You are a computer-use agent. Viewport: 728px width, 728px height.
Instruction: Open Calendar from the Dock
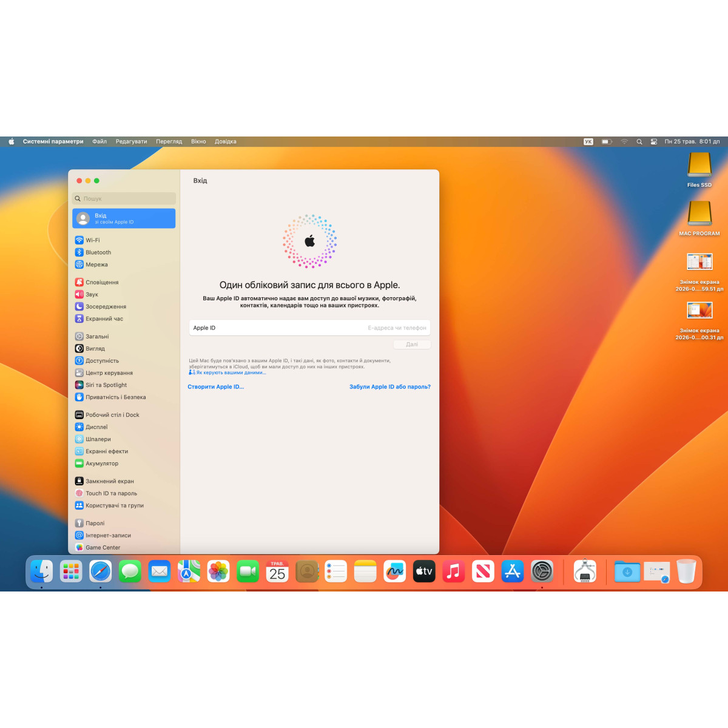coord(277,571)
